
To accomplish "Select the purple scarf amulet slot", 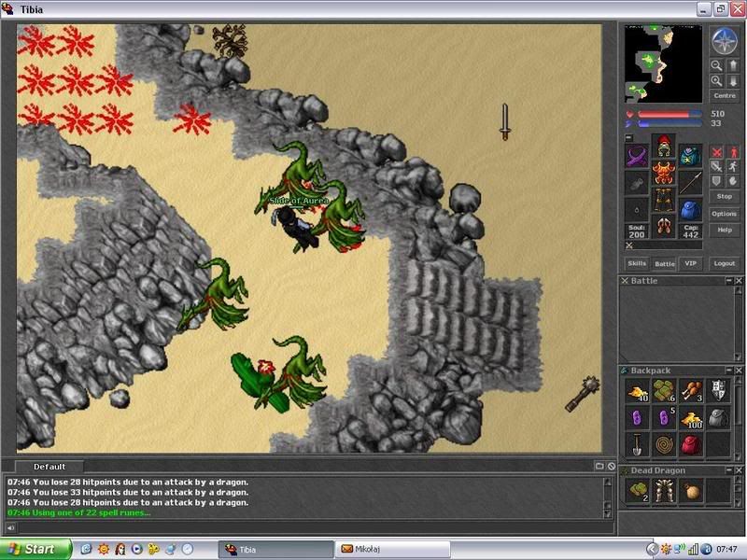I will coord(637,156).
